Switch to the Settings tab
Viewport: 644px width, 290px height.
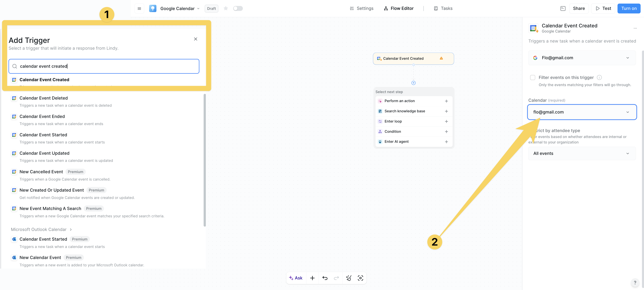pos(362,9)
